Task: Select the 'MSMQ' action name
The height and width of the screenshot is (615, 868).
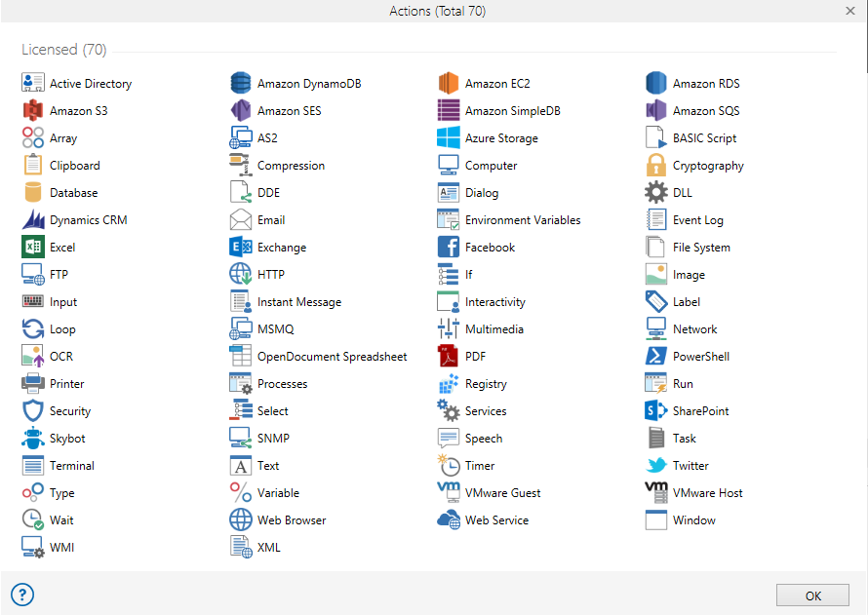Action: point(276,329)
